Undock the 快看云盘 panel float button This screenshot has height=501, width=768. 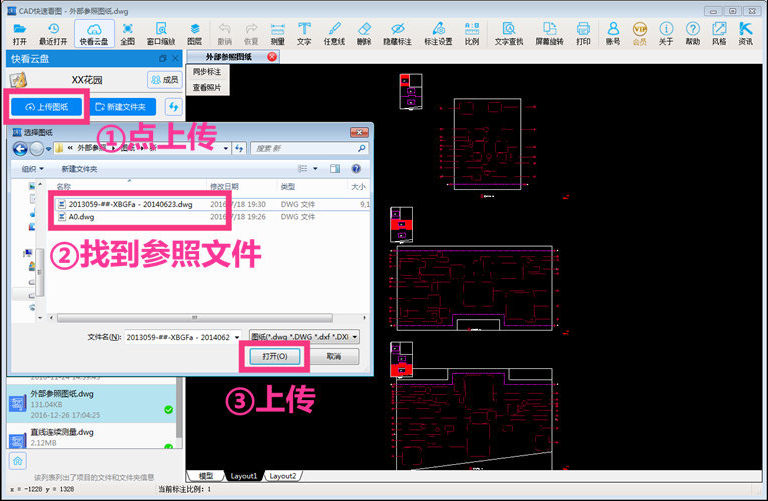163,59
